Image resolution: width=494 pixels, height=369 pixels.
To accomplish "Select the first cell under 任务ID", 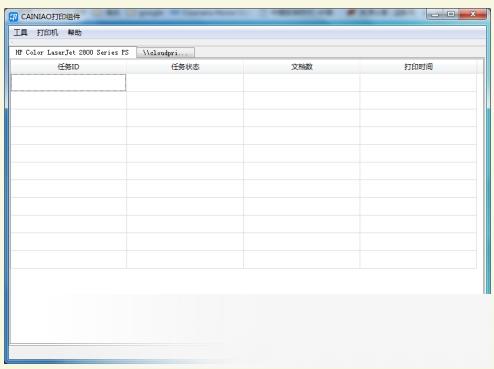I will pyautogui.click(x=69, y=82).
